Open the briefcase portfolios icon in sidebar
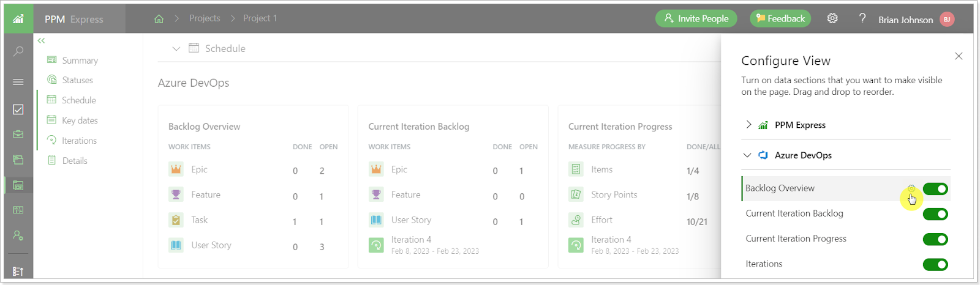Screen dimensions: 980x285 click(18, 134)
